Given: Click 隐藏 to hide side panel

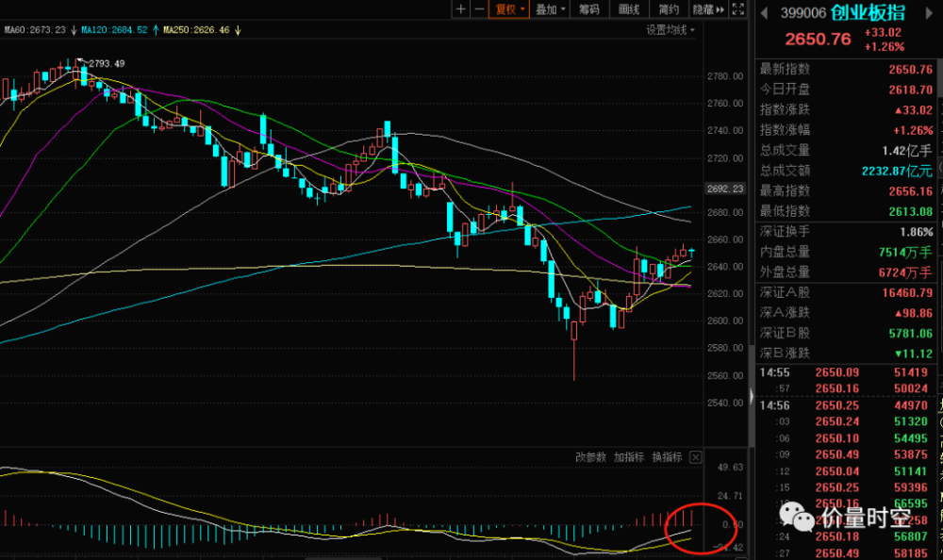Looking at the screenshot, I should [x=708, y=9].
